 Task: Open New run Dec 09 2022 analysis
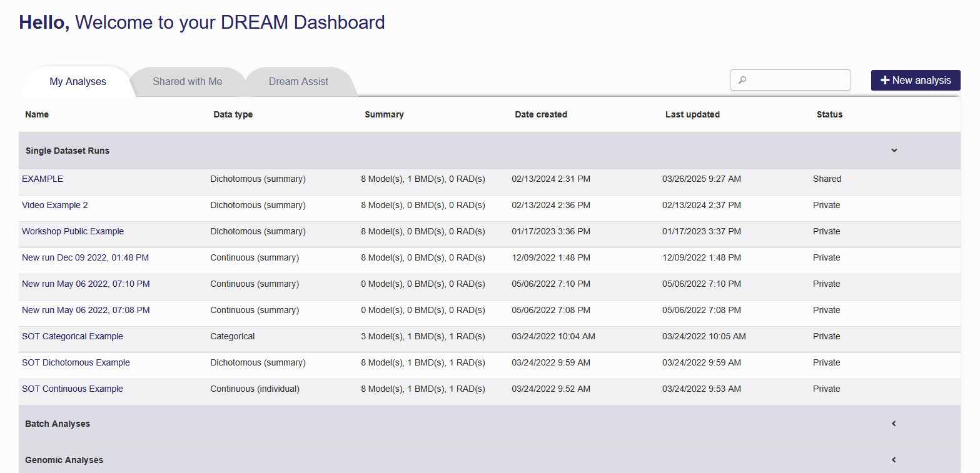click(85, 257)
